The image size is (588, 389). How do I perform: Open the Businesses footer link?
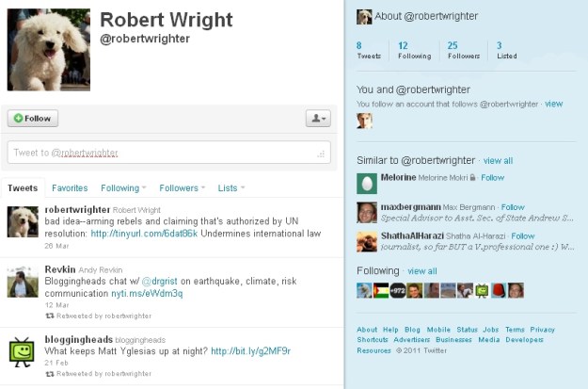453,339
